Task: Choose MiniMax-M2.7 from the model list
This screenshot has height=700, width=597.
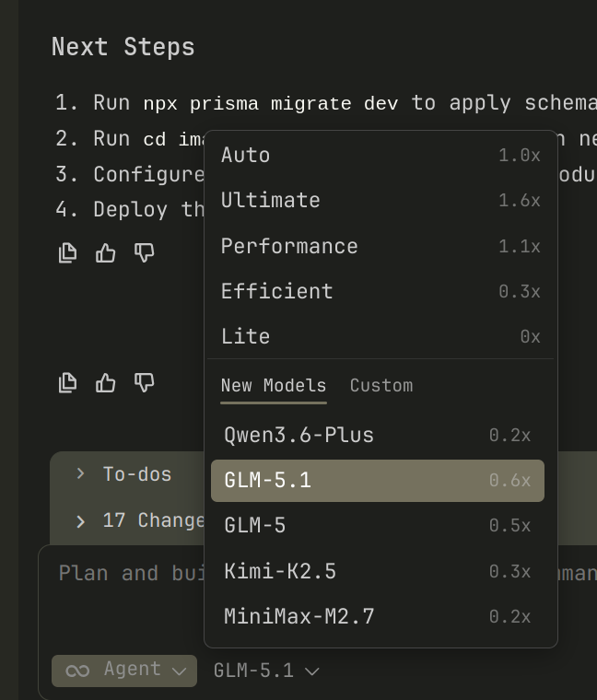Action: [x=378, y=616]
